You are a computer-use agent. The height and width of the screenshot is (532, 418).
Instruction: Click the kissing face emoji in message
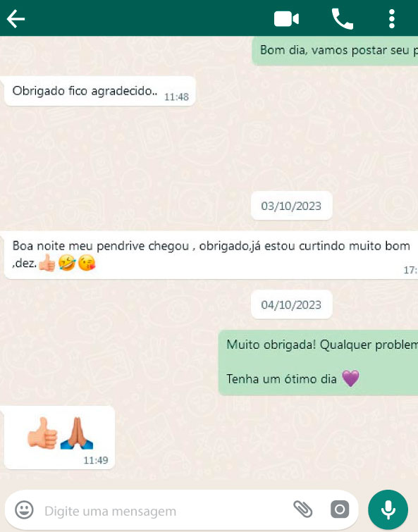coord(87,264)
